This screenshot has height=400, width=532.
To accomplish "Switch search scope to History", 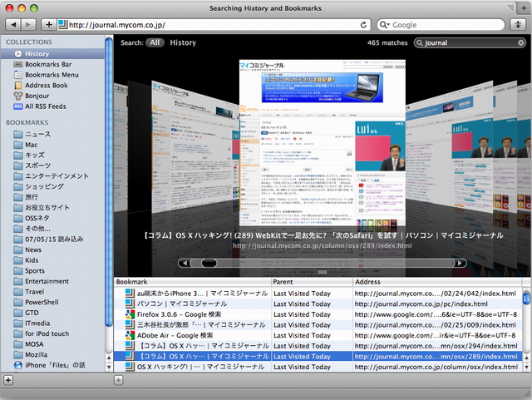I will click(183, 42).
